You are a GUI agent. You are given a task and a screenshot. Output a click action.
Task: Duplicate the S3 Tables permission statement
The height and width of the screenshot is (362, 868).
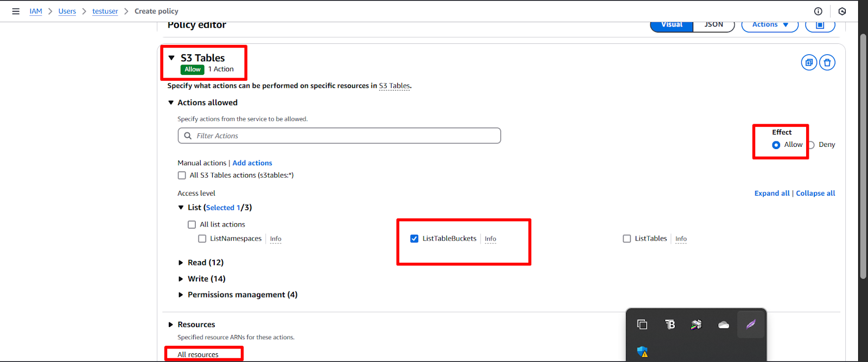point(809,62)
